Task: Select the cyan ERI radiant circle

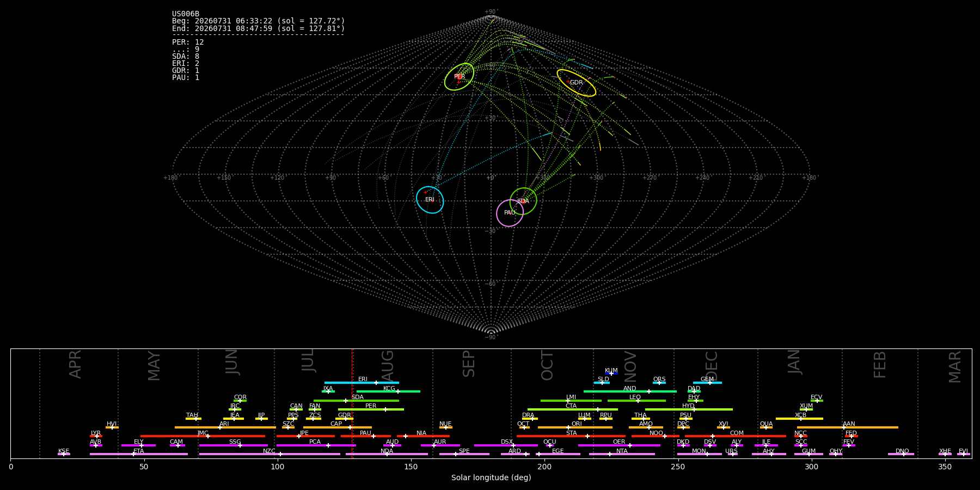Action: pos(430,200)
